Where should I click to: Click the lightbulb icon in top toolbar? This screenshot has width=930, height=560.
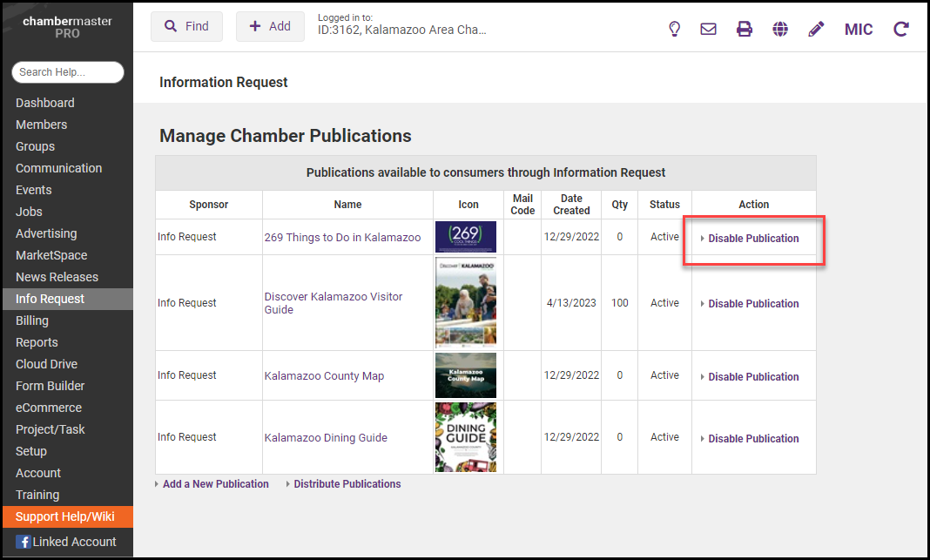click(674, 29)
